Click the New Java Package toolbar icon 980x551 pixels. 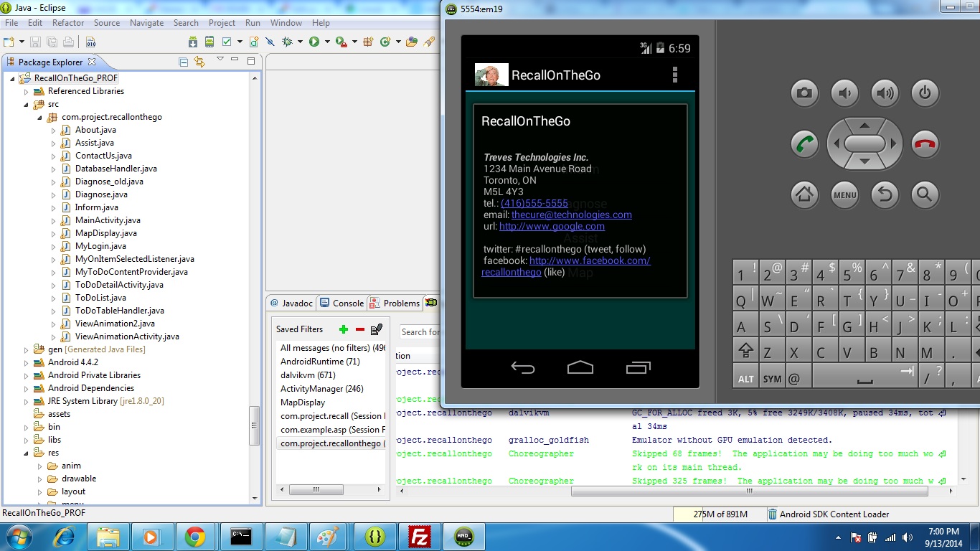[369, 42]
